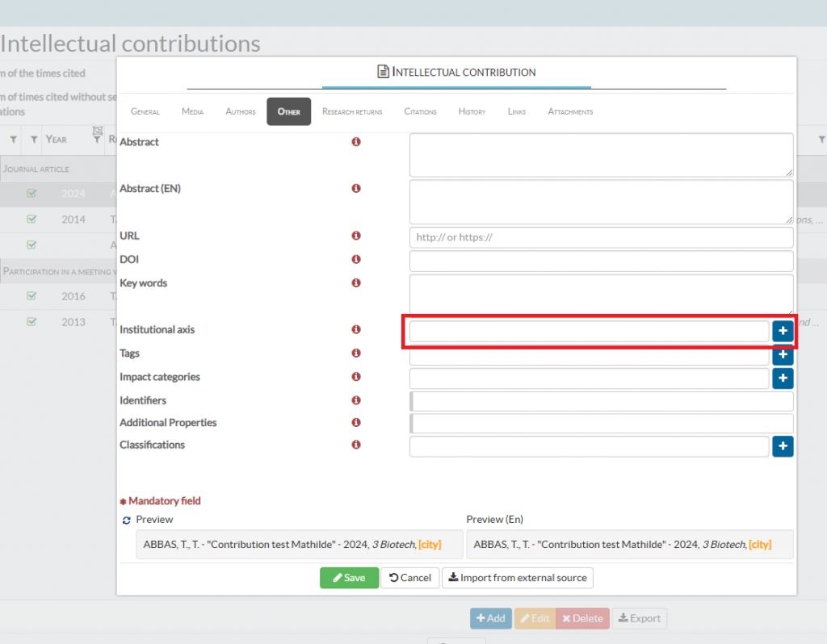
Task: Open the Citations tab
Action: pos(420,111)
